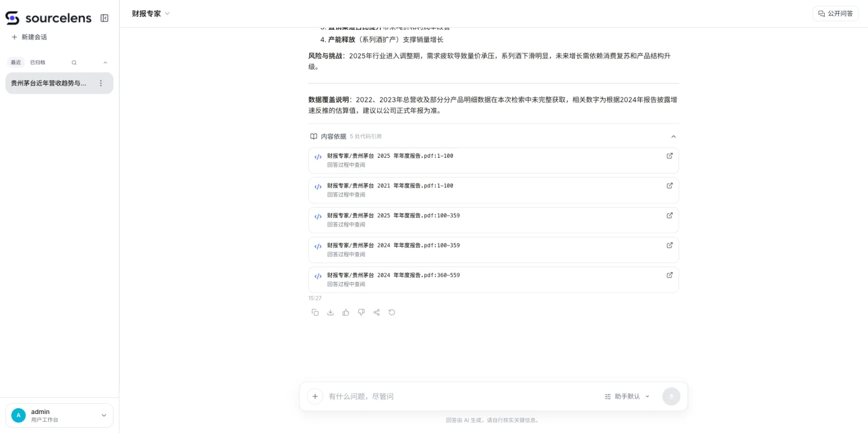Click the 风险与挑战 heading text
Image resolution: width=868 pixels, height=433 pixels.
pos(325,56)
